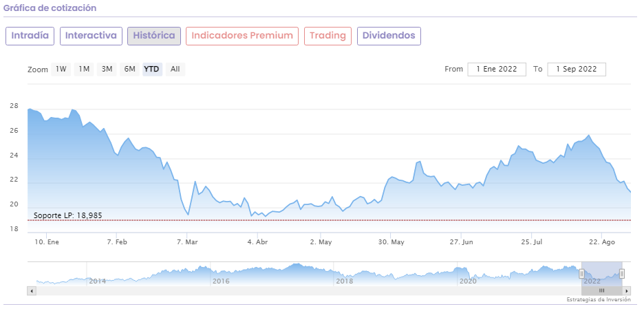This screenshot has width=644, height=311.
Task: Select the 1W zoom range
Action: (x=61, y=69)
